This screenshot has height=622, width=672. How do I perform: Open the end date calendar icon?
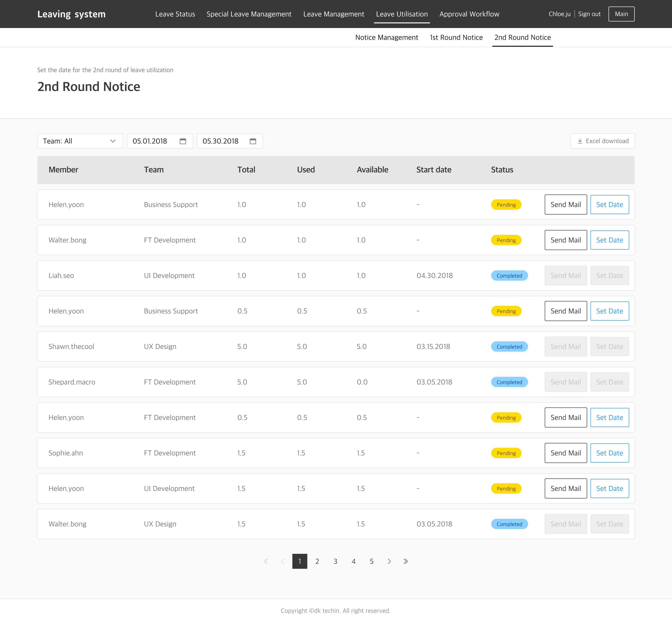(x=253, y=141)
